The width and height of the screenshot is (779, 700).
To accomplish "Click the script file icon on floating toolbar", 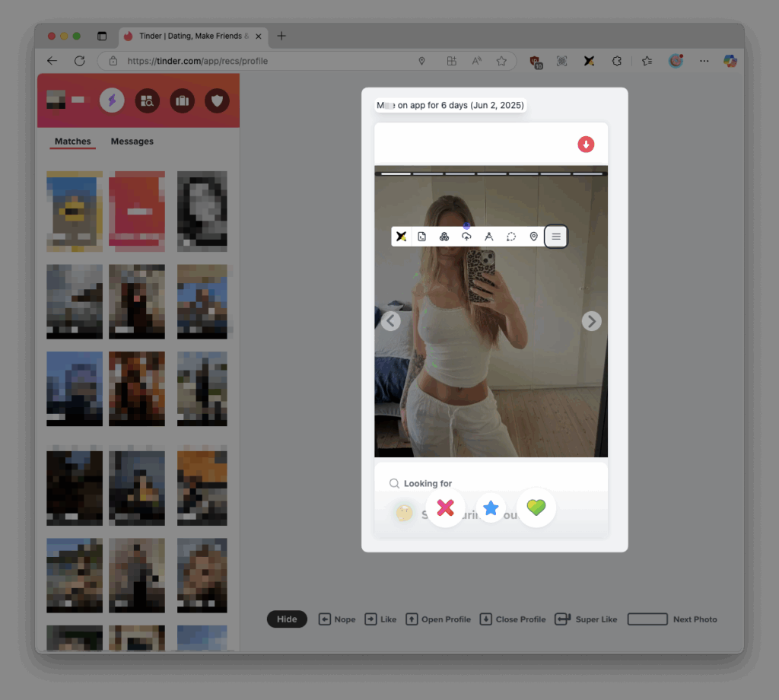I will (x=421, y=237).
